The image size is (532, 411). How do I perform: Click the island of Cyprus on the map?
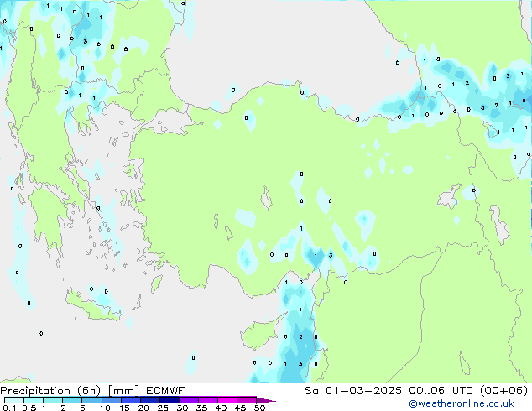pyautogui.click(x=261, y=334)
